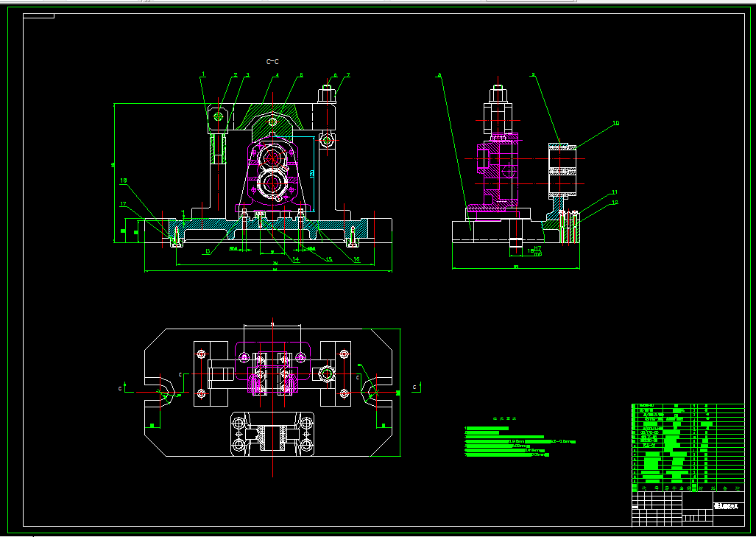
Task: Select part balloon number 18
Action: (124, 181)
